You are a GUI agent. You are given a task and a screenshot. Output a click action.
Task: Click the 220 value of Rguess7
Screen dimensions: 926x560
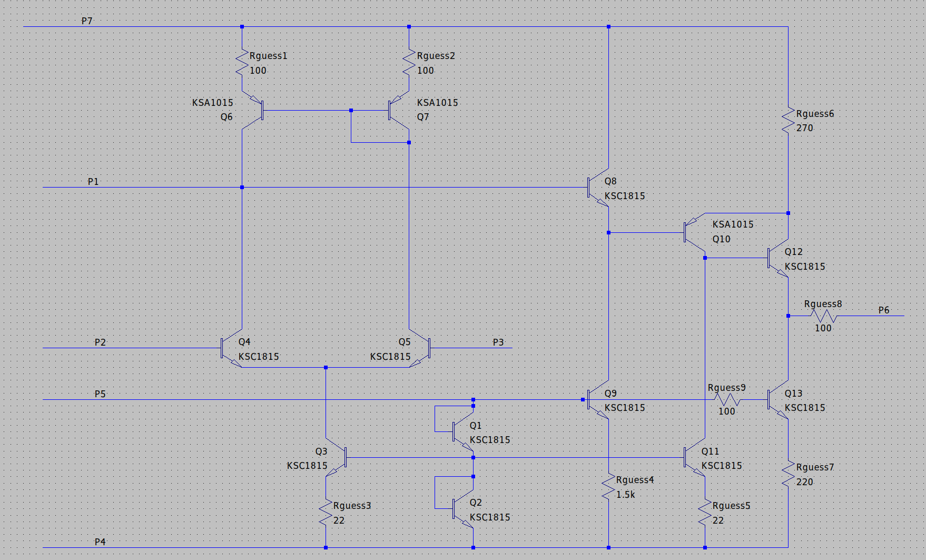click(x=804, y=482)
